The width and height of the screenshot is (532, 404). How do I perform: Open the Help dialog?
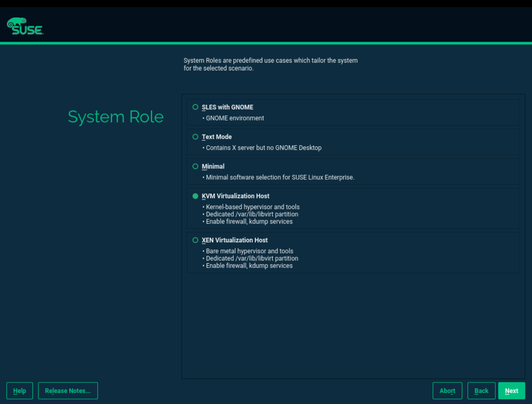click(x=20, y=391)
